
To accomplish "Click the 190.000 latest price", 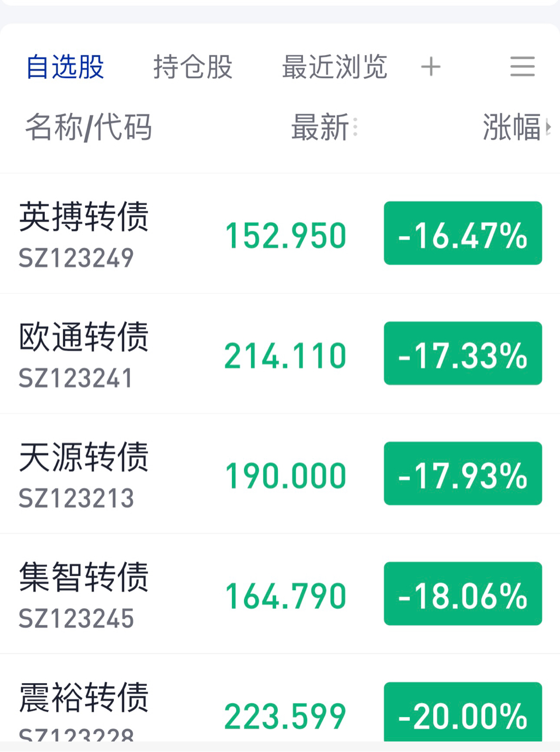I will (x=285, y=476).
